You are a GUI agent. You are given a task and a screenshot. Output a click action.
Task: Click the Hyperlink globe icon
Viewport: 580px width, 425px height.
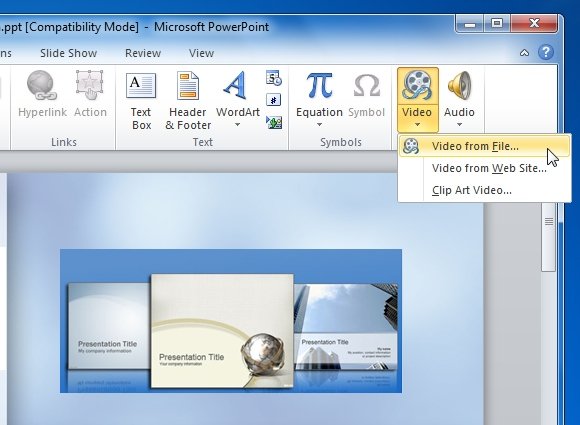click(42, 85)
